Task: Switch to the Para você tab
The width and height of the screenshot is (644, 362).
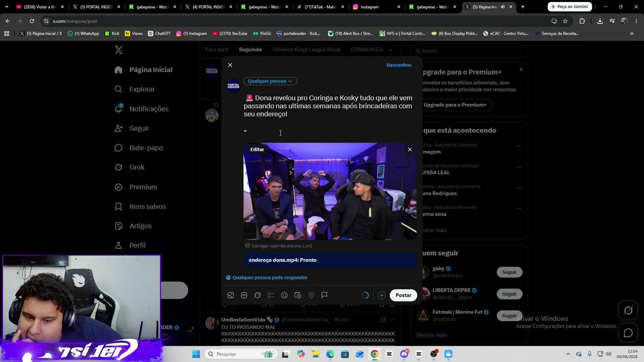Action: pyautogui.click(x=217, y=49)
